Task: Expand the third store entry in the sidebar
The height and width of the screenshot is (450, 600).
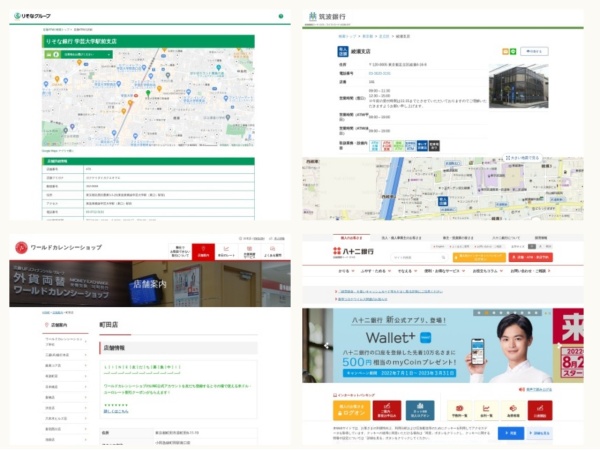Action: pos(65,366)
